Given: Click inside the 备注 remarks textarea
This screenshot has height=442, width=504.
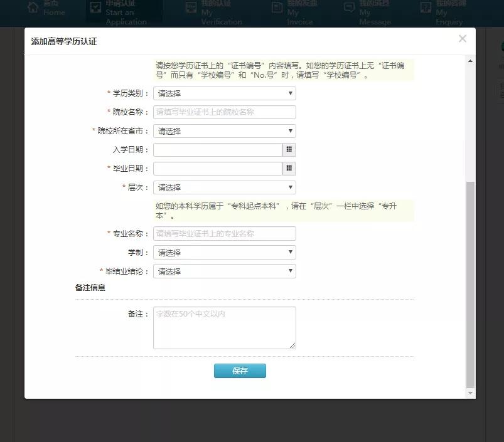Looking at the screenshot, I should [x=224, y=326].
